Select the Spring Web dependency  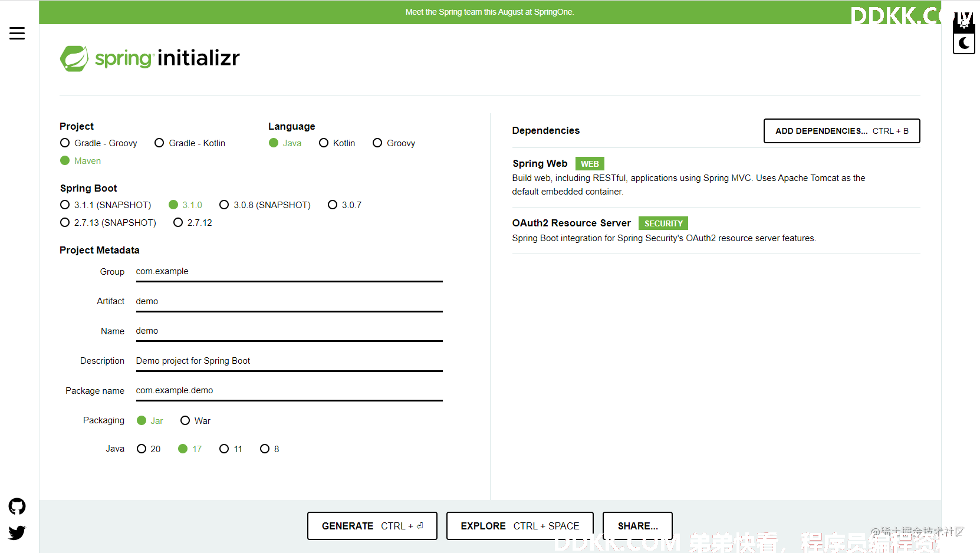(x=716, y=177)
